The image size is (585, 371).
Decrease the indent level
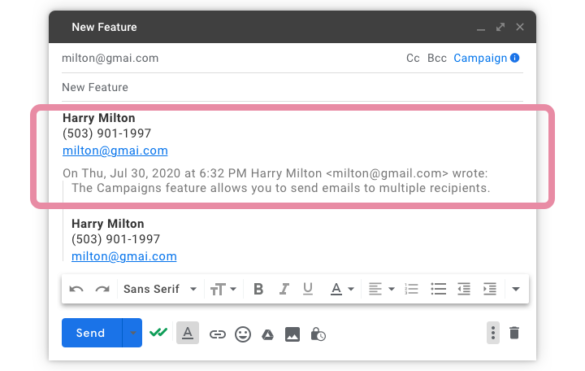click(464, 289)
